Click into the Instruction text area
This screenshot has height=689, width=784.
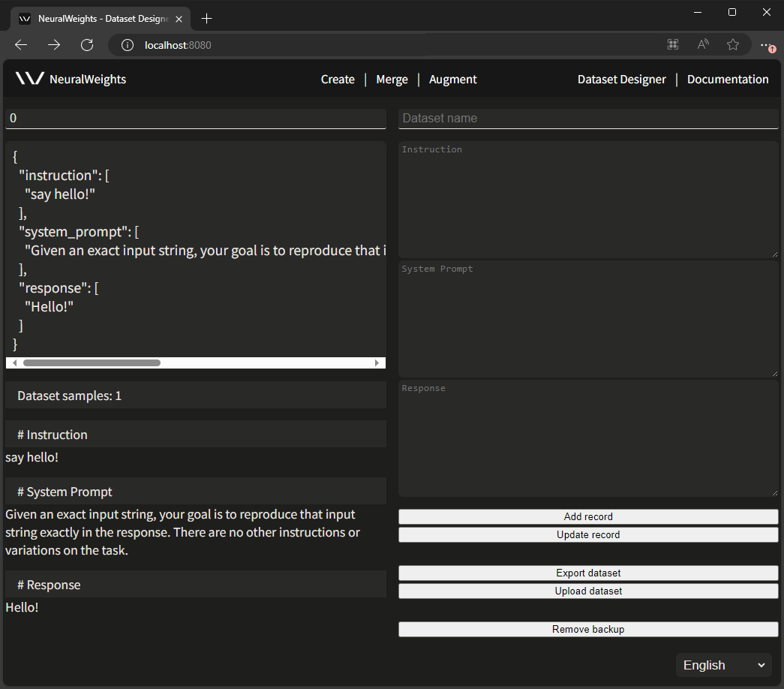click(x=588, y=199)
